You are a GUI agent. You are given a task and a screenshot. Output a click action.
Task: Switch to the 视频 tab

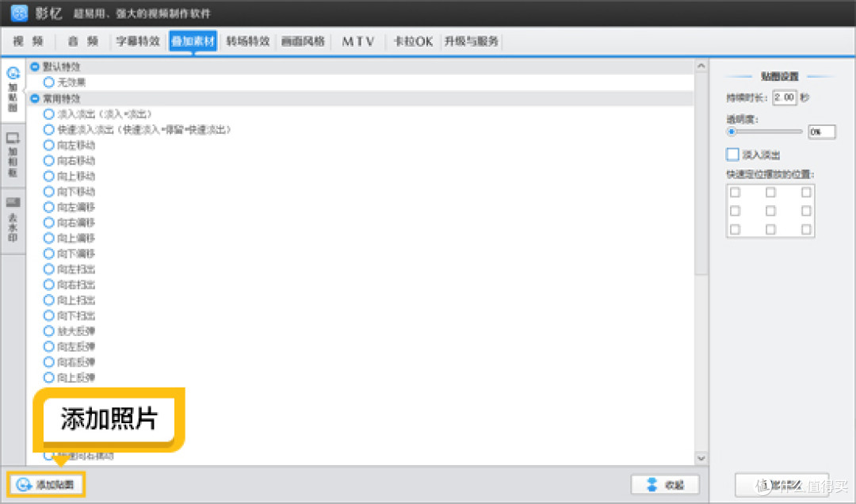[28, 41]
